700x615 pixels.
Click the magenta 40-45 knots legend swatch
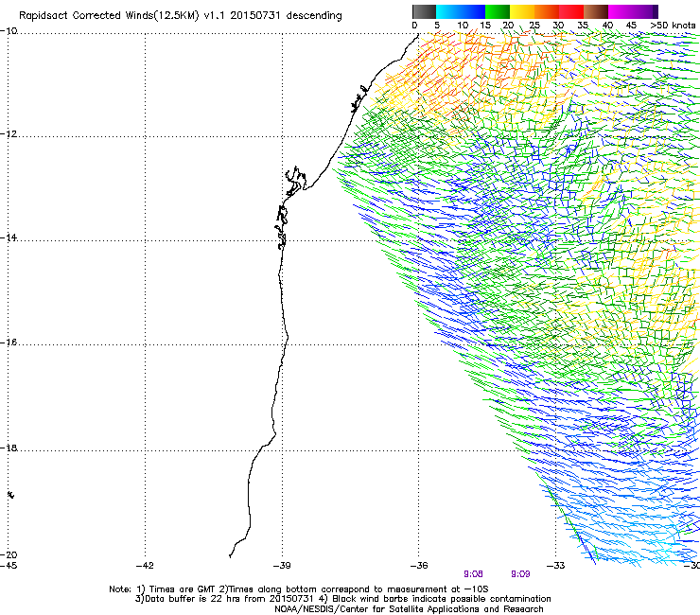coord(621,11)
